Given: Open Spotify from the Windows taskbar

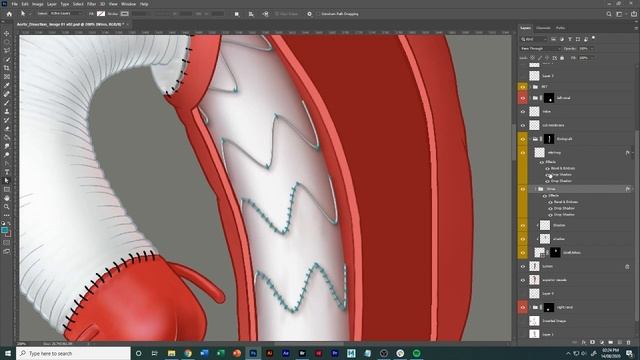Looking at the screenshot, I should [416, 353].
